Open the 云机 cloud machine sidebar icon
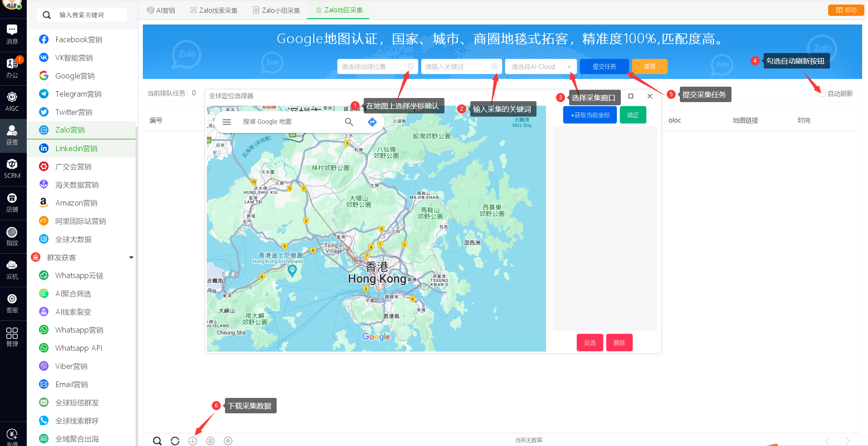Image resolution: width=868 pixels, height=446 pixels. click(x=12, y=270)
